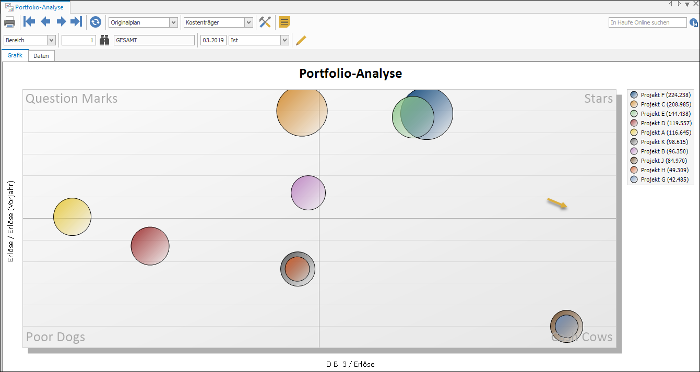Click the horizontal axis title below the chart
This screenshot has width=700, height=372.
(x=350, y=364)
